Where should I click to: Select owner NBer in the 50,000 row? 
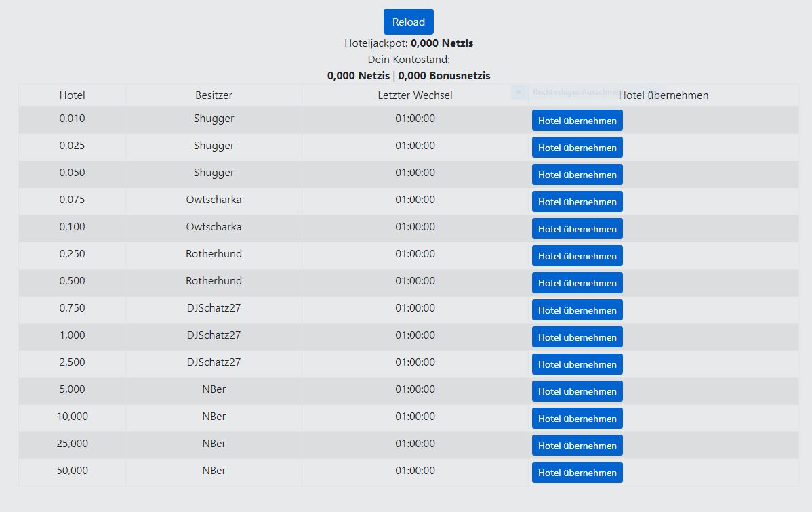pyautogui.click(x=214, y=471)
